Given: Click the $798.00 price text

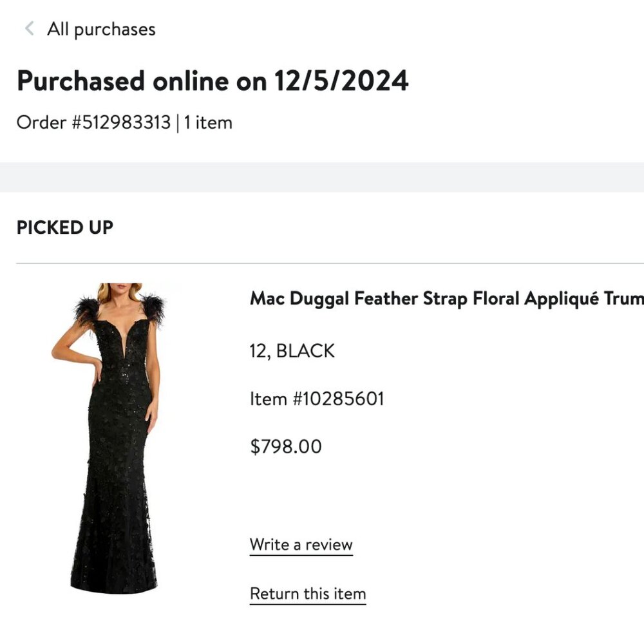Looking at the screenshot, I should [x=285, y=446].
